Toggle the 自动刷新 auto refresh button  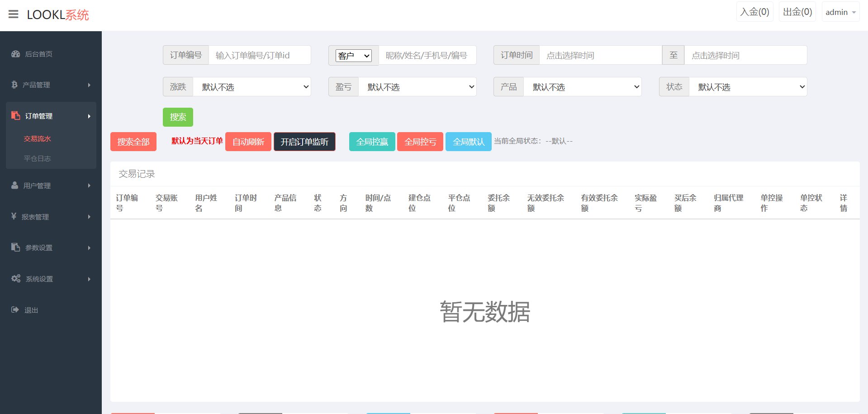[x=248, y=142]
